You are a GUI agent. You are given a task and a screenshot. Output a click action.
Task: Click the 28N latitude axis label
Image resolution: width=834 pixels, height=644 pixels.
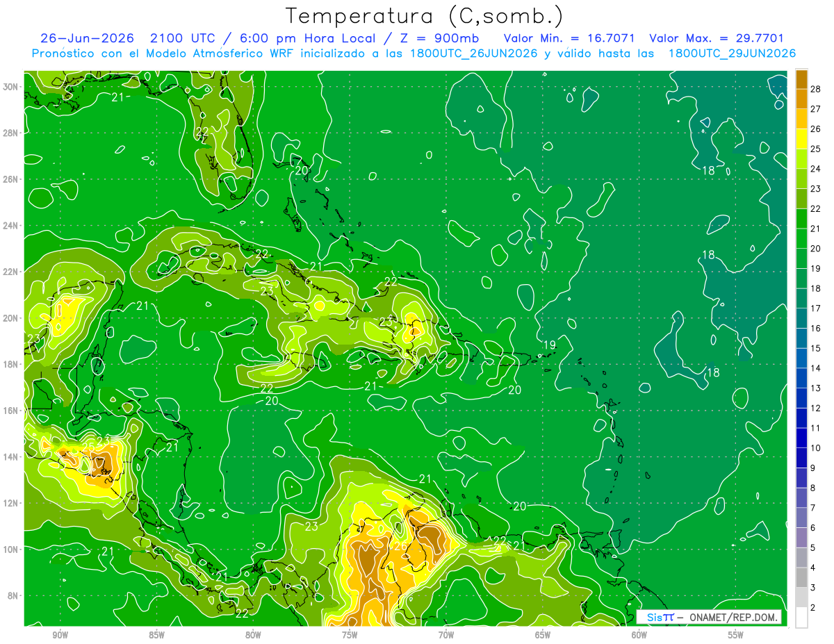13,133
